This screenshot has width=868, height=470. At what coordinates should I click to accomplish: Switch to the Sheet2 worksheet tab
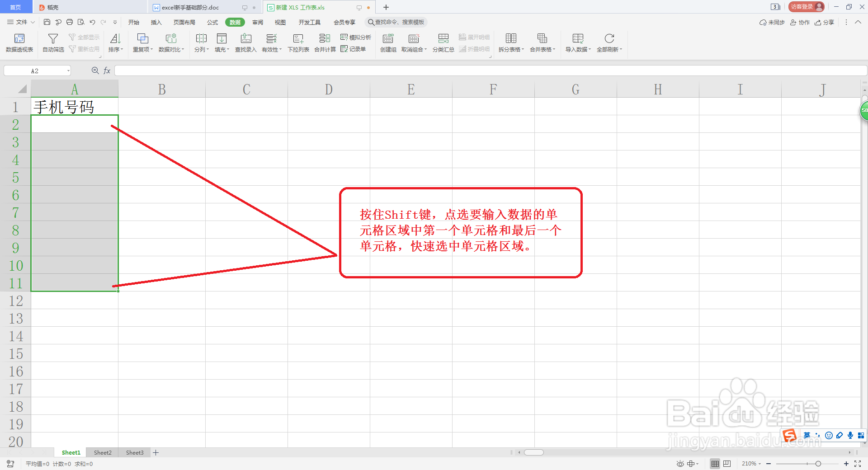pos(102,452)
